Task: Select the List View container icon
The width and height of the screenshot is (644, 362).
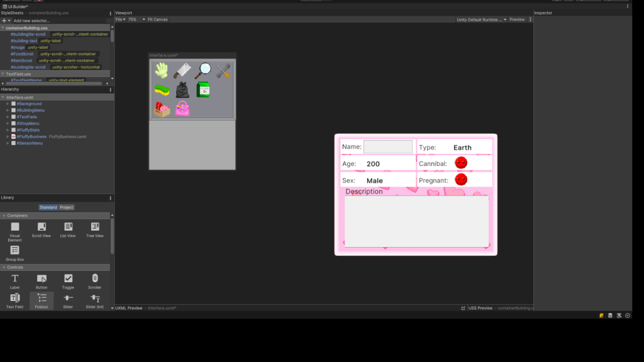Action: click(x=67, y=228)
